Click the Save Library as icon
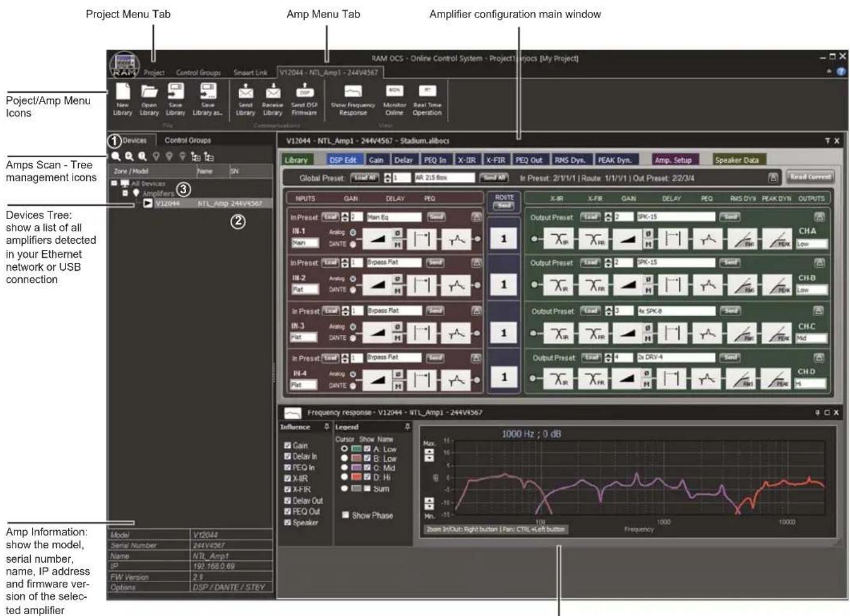Viewport: 850px width, 616px height. (x=208, y=91)
